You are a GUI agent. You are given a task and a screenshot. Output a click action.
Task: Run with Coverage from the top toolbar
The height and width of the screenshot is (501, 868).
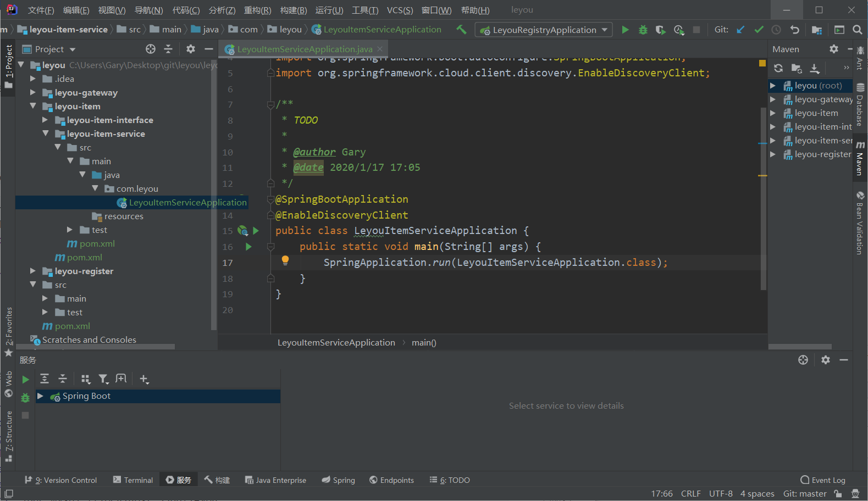click(660, 30)
